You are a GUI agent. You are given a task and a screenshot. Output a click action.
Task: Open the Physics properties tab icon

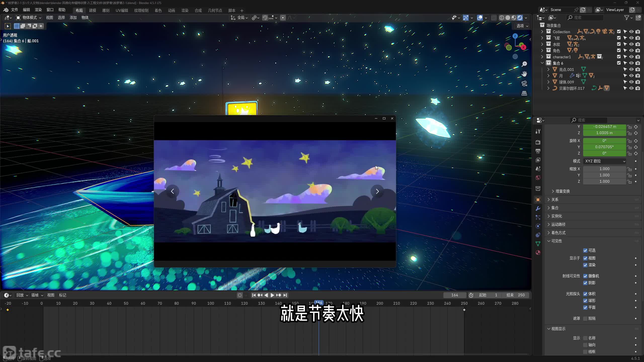click(538, 226)
